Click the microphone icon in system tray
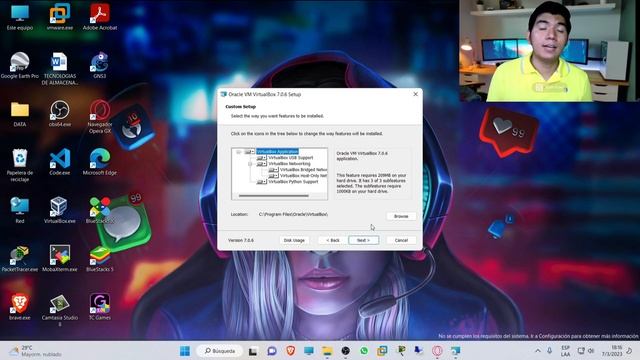 coord(550,351)
